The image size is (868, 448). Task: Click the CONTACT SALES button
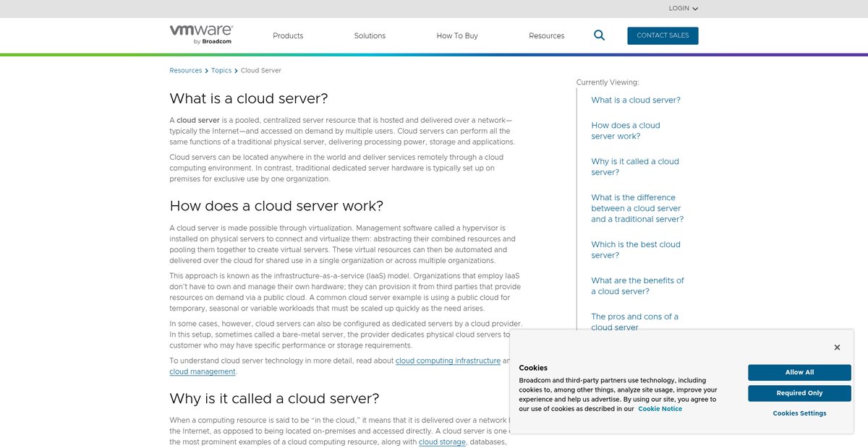tap(663, 35)
